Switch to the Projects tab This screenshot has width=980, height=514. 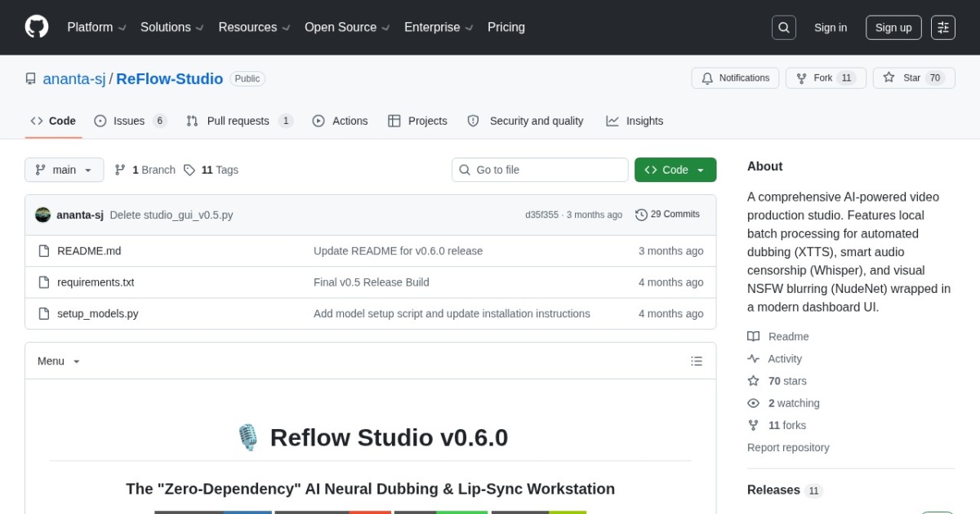click(417, 121)
